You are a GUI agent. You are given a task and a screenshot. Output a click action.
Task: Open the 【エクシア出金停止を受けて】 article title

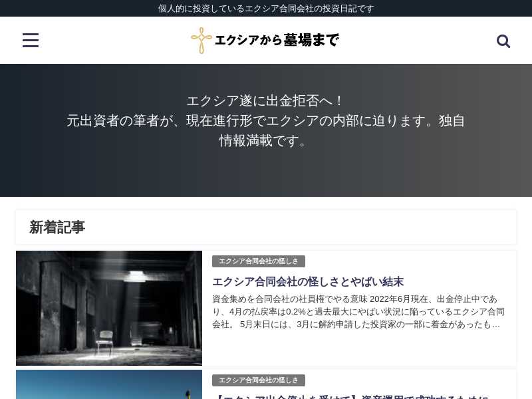350,396
